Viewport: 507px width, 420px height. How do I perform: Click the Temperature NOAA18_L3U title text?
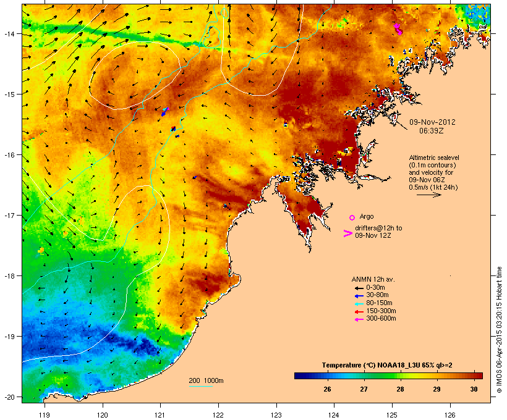[x=387, y=366]
